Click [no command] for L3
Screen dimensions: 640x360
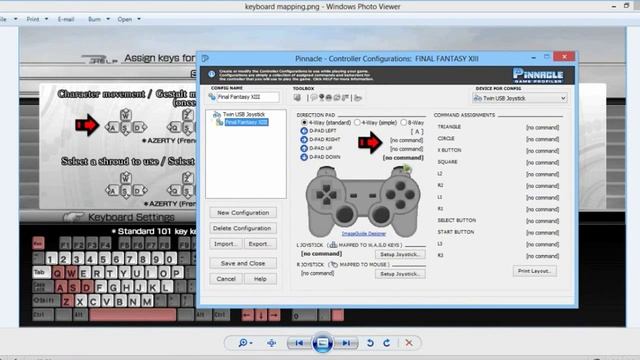(542, 244)
